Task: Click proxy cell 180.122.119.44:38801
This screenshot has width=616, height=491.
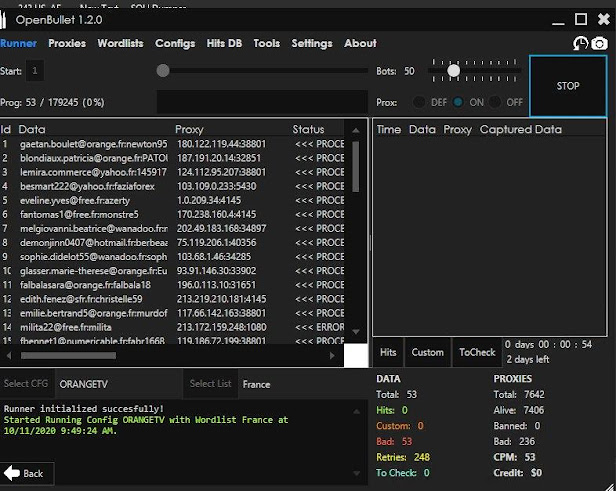Action: [222, 144]
